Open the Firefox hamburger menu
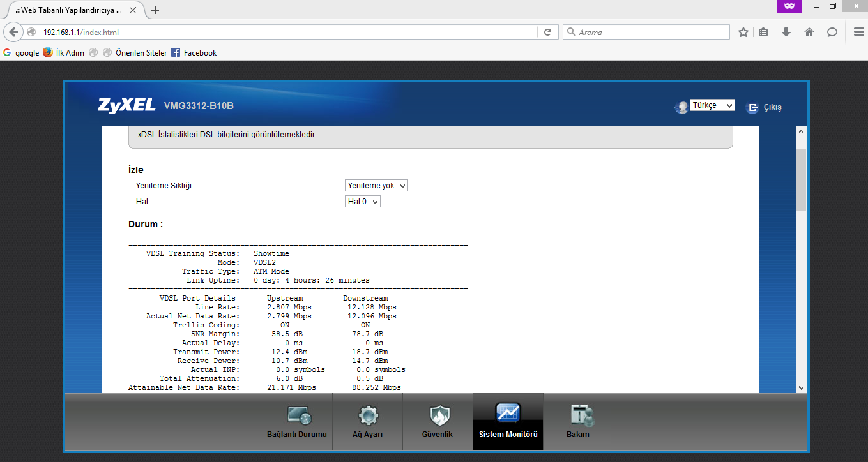 coord(858,32)
